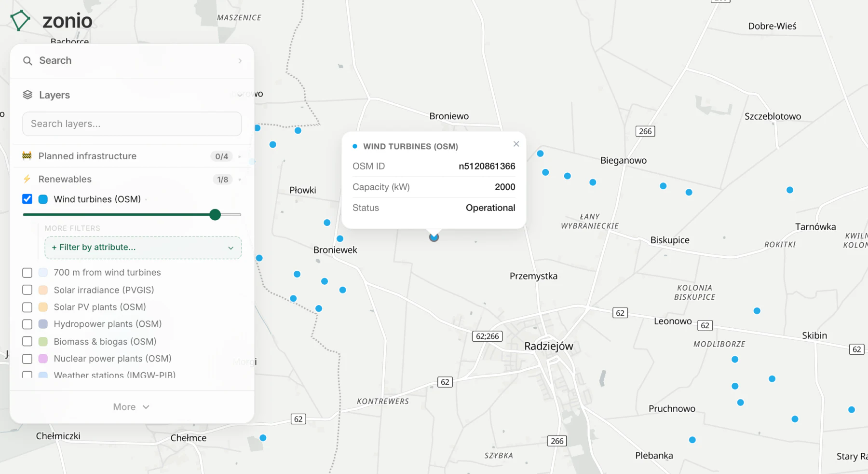868x474 pixels.
Task: Expand the Search panel chevron
Action: pyautogui.click(x=240, y=61)
